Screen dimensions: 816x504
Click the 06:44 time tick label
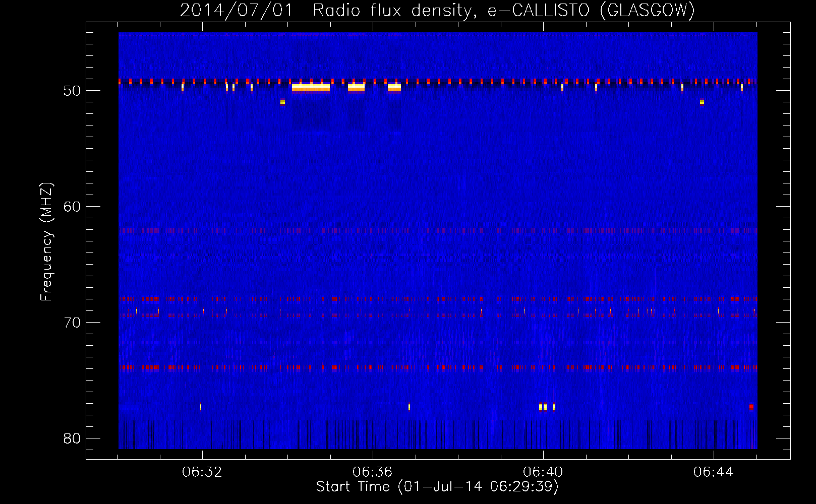[x=714, y=472]
